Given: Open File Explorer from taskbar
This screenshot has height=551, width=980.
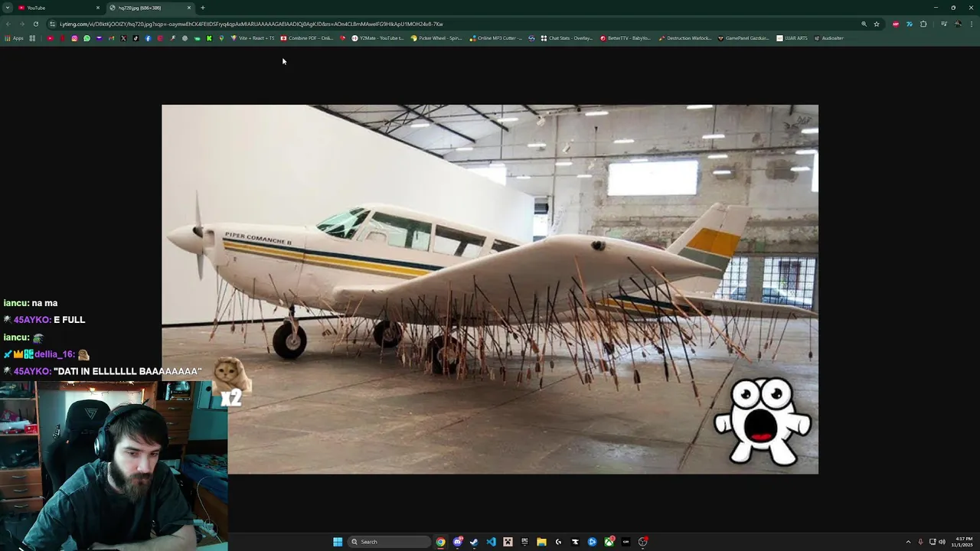Looking at the screenshot, I should click(541, 542).
